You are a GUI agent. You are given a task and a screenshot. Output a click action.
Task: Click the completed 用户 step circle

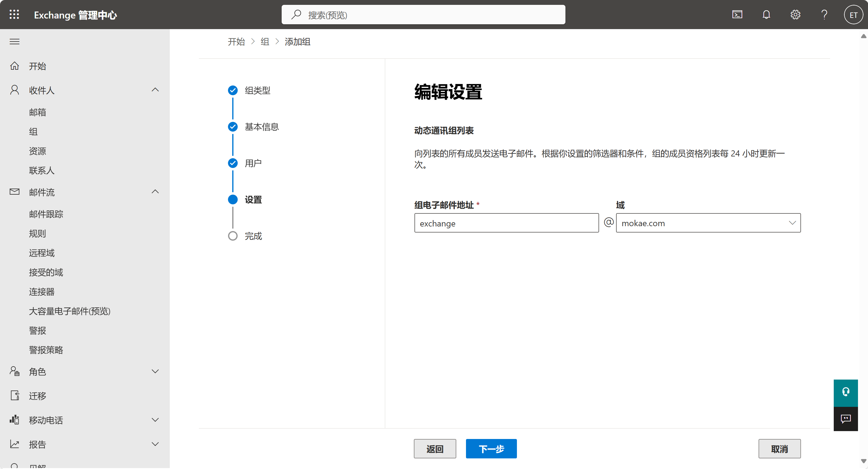click(233, 163)
